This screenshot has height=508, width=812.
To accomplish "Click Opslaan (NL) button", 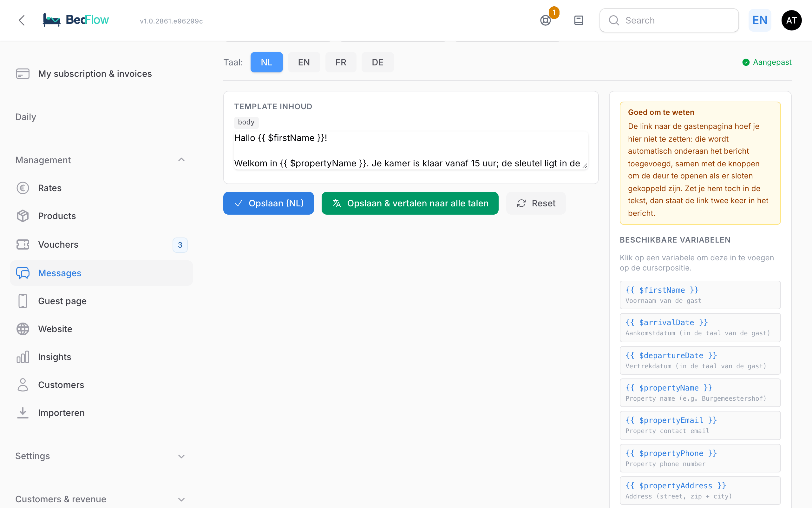I will 268,203.
